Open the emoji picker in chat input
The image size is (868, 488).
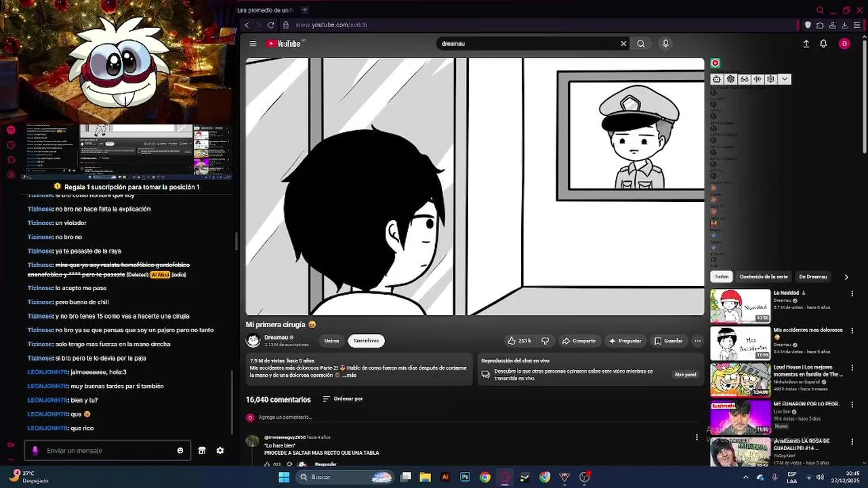coord(180,451)
